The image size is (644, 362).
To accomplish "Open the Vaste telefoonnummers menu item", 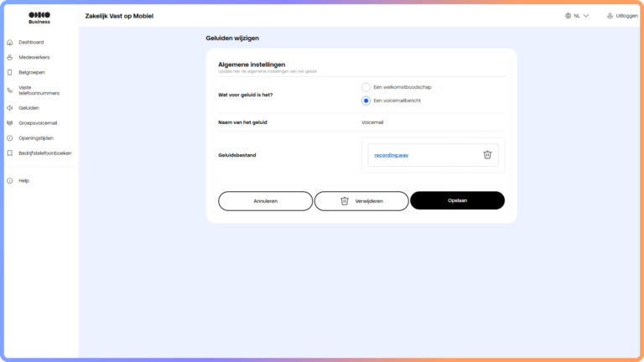I will tap(39, 90).
